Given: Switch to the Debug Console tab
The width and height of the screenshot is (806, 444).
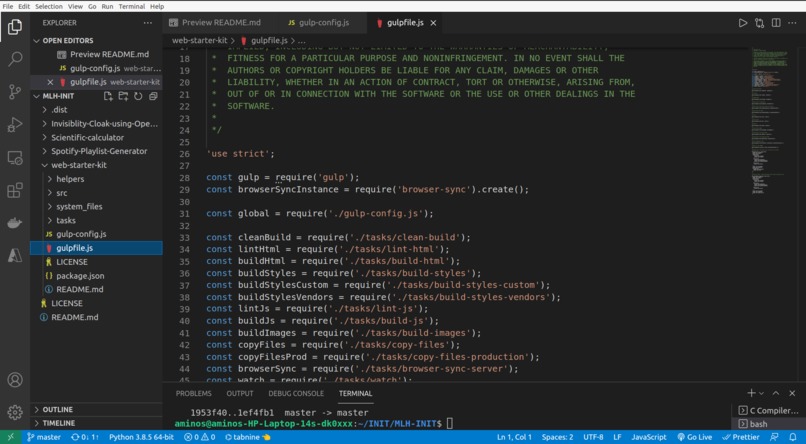Looking at the screenshot, I should (x=296, y=393).
